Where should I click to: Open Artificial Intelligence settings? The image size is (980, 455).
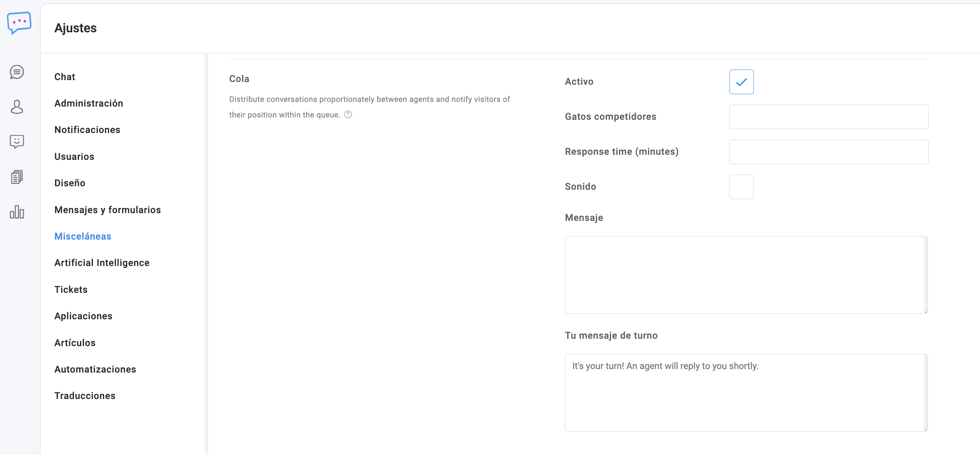(x=102, y=263)
